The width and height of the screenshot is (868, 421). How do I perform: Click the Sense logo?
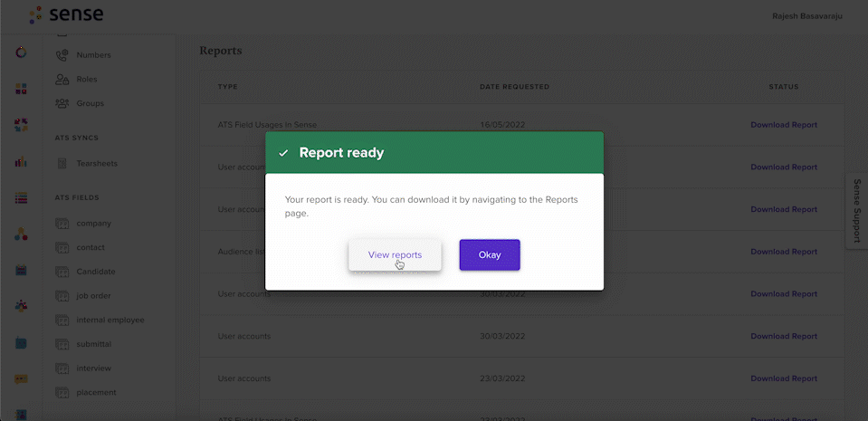[66, 14]
